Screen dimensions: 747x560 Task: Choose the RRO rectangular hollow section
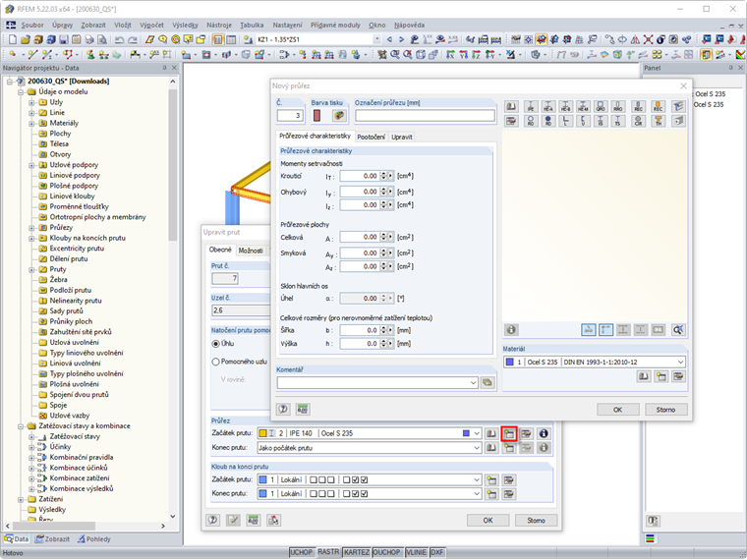pyautogui.click(x=618, y=106)
